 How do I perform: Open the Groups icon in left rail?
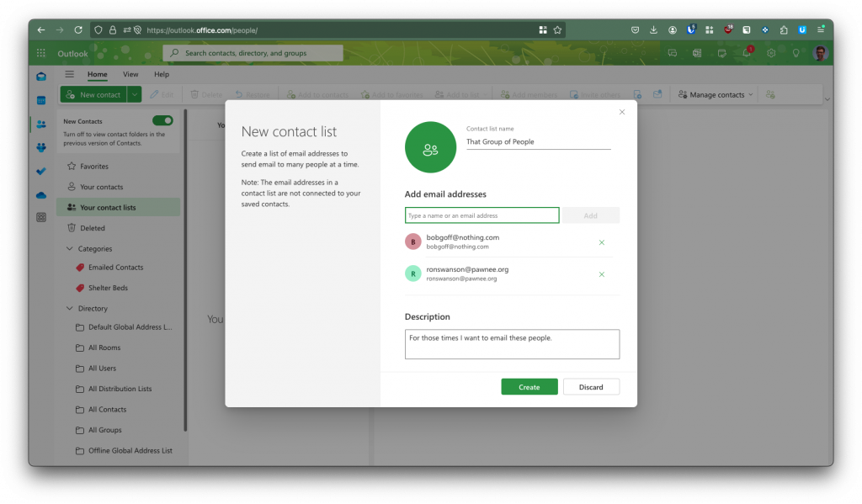click(x=41, y=147)
